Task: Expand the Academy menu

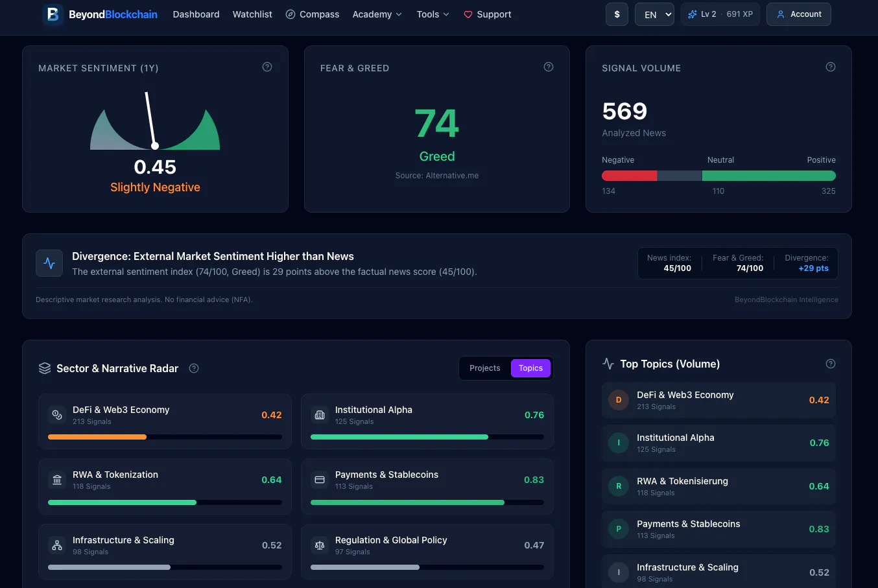Action: 377,14
